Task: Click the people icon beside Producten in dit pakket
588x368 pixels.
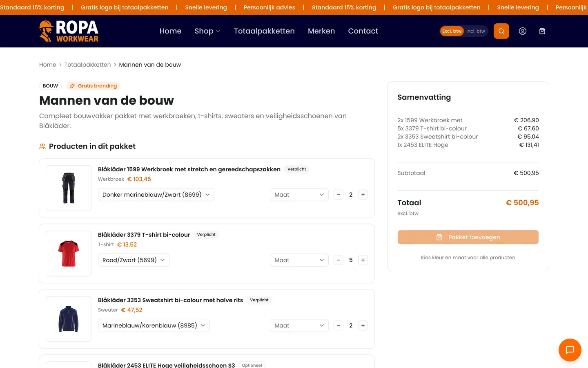Action: point(42,146)
